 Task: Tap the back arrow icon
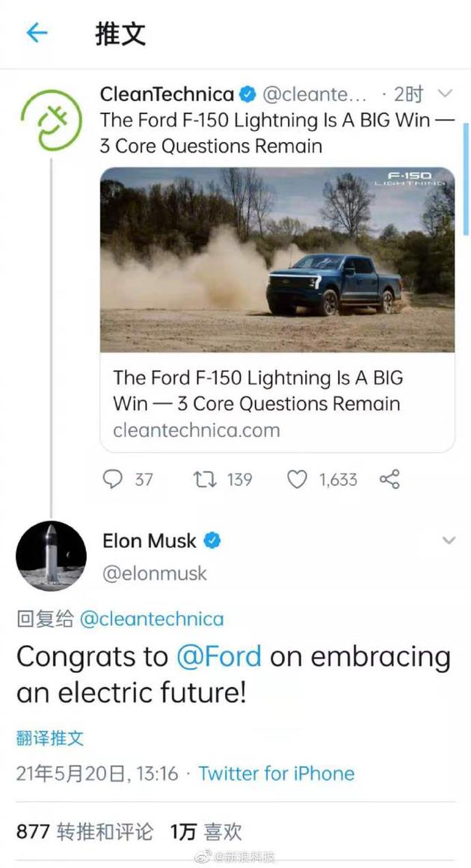36,33
